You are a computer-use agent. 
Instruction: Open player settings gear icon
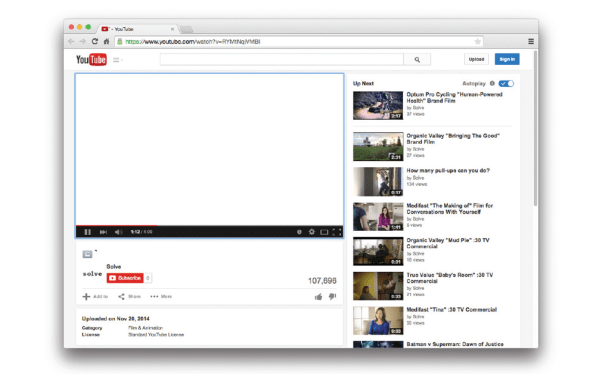312,231
